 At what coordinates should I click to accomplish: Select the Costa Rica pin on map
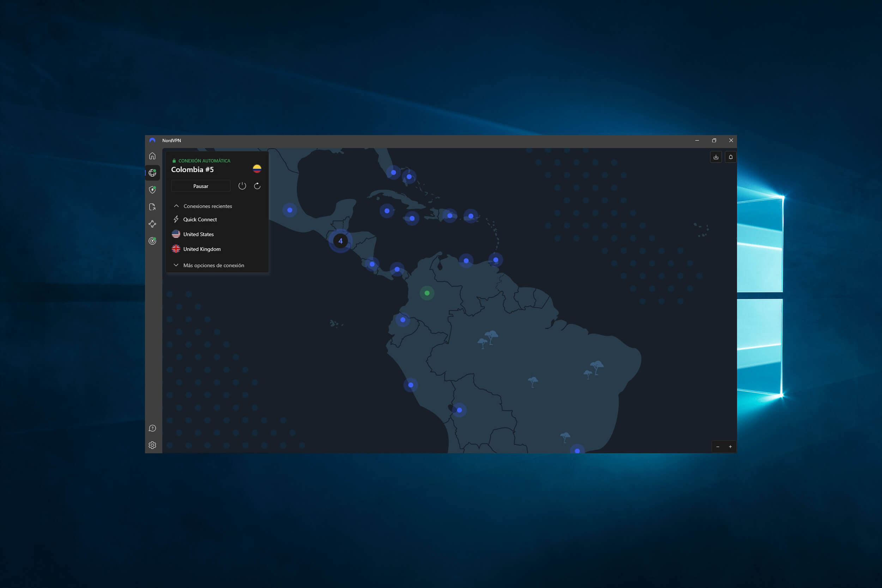click(372, 264)
